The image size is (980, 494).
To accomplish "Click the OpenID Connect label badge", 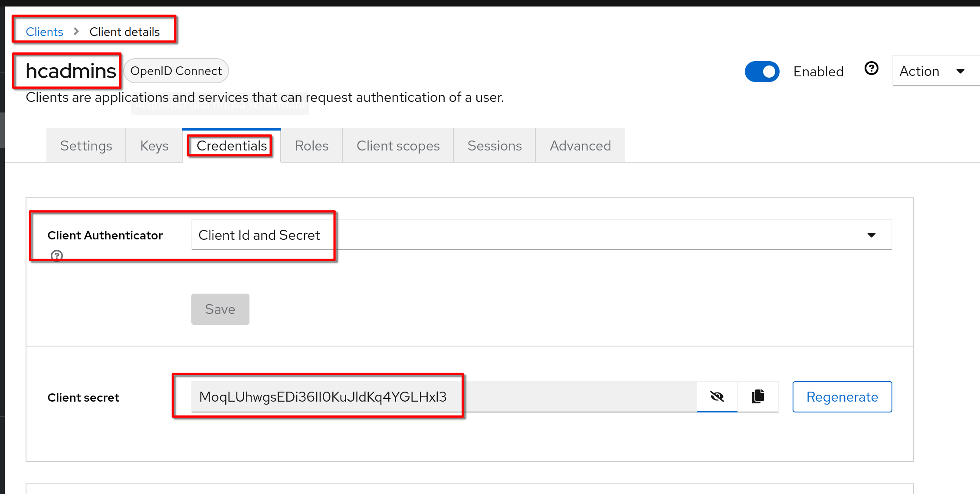I will (x=176, y=71).
